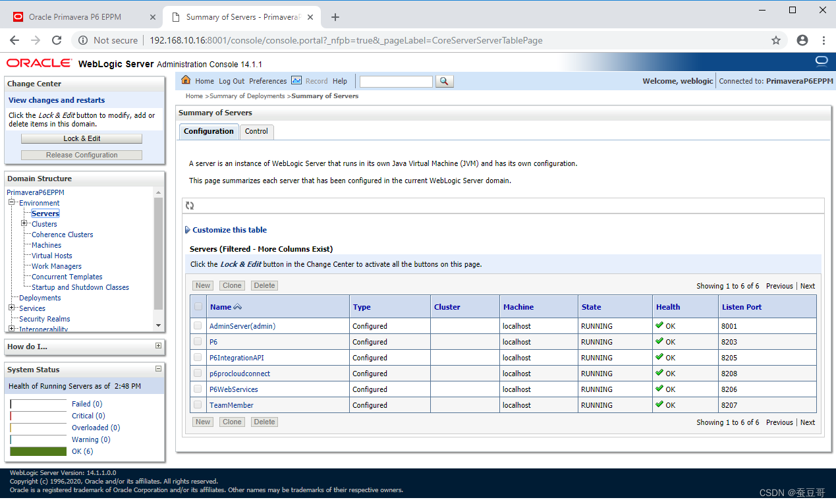Screen dimensions: 836x504
Task: Click the green OK health status bar
Action: tap(38, 451)
